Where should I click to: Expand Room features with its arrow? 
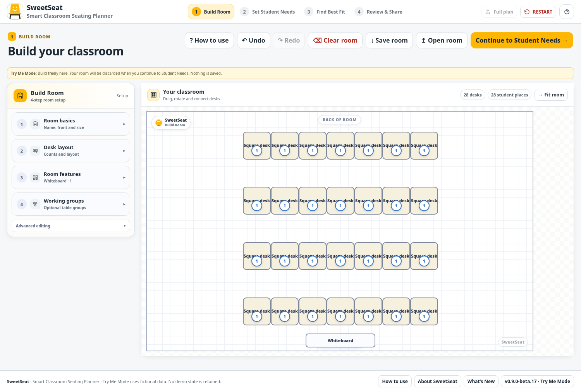[x=124, y=177]
